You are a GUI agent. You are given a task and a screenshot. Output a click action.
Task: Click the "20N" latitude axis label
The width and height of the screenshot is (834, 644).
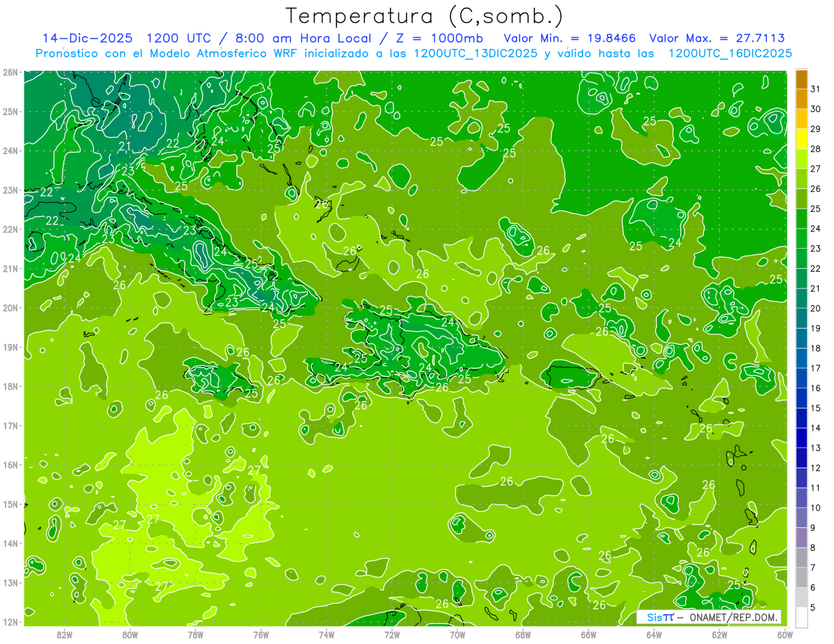point(10,308)
